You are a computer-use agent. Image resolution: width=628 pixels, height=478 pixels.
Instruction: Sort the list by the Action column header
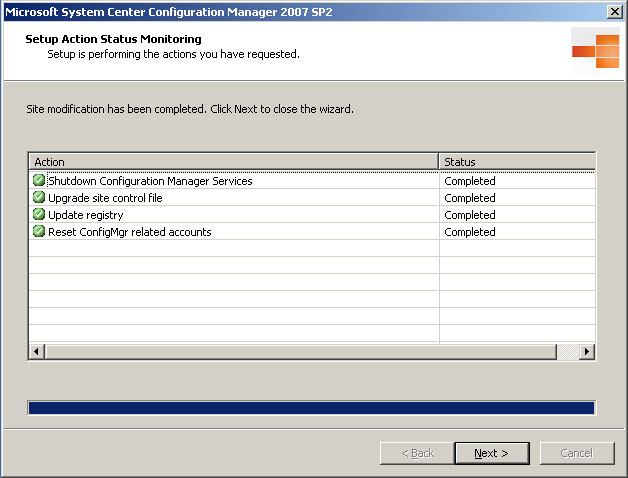point(234,162)
